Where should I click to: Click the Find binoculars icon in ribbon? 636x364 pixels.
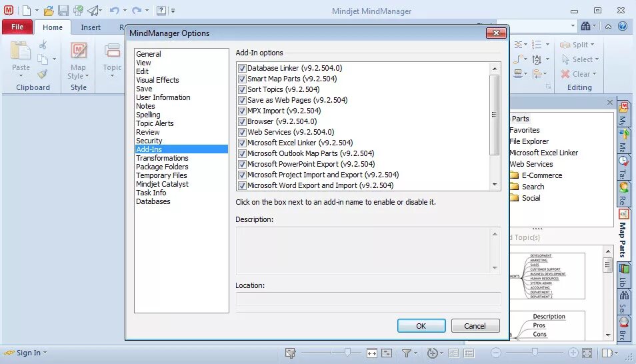coord(585,27)
